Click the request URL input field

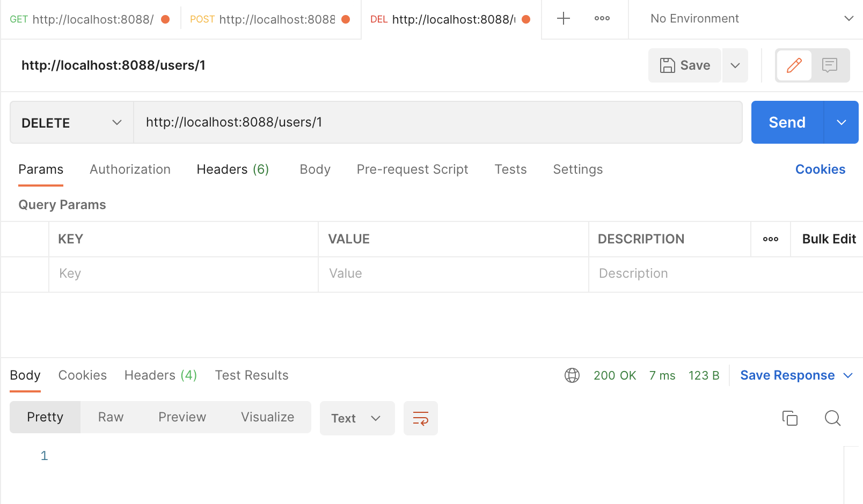[x=438, y=122]
